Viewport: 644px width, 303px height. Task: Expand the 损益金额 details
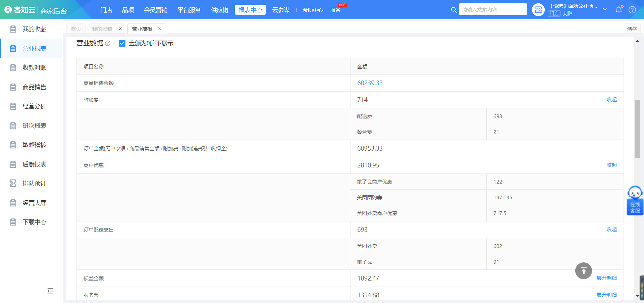[x=606, y=278]
